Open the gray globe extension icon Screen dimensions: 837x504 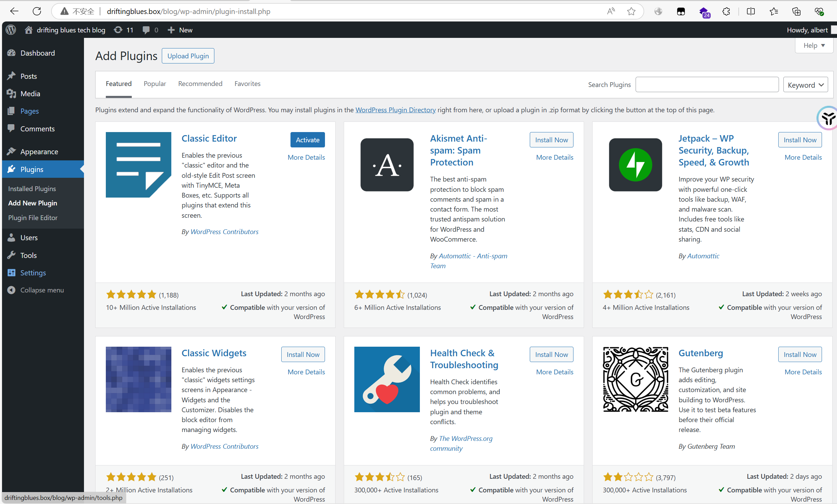658,11
